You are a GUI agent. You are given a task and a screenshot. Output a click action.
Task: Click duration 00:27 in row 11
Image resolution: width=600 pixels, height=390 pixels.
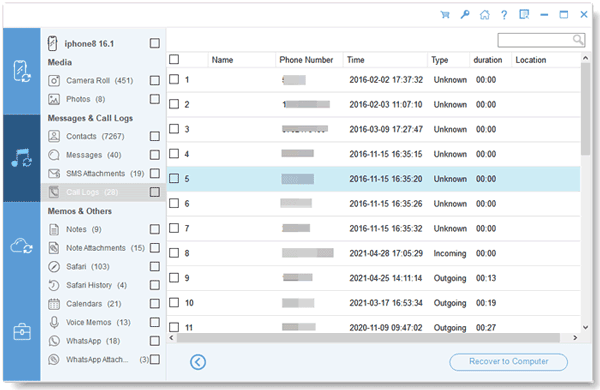click(486, 328)
